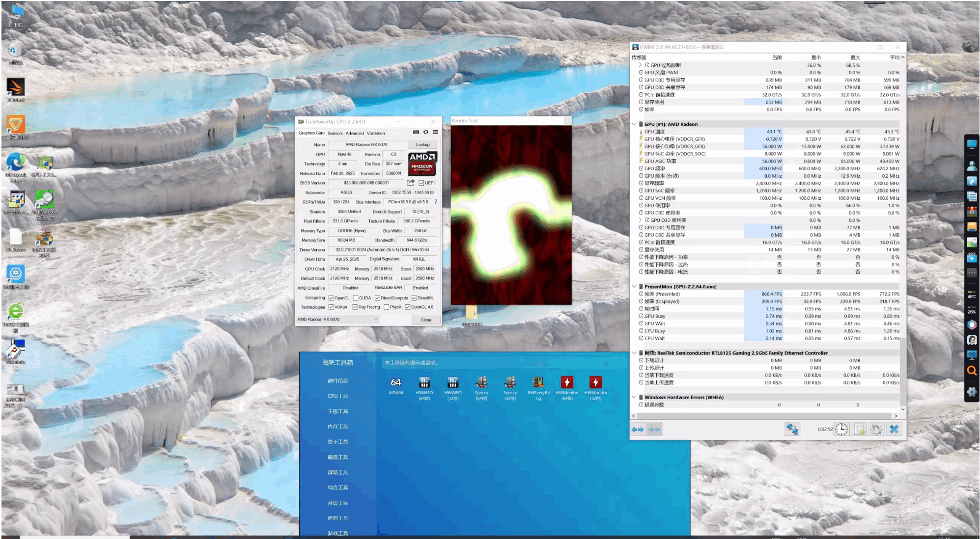This screenshot has width=980, height=539.
Task: Toggle the CUDA checkbox
Action: click(356, 298)
